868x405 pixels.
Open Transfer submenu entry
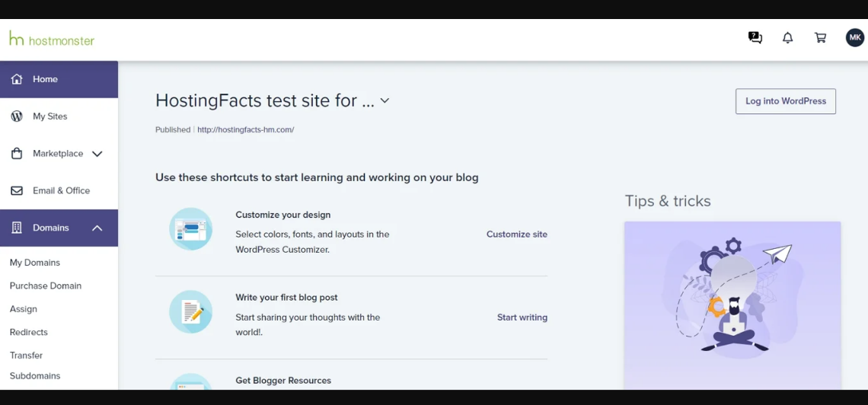coord(26,356)
